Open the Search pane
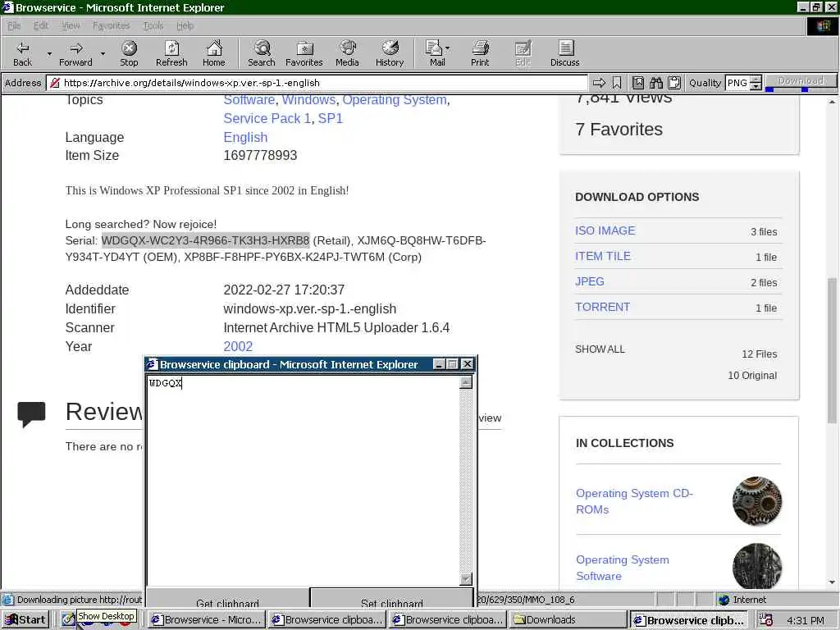Screen dimensions: 840x630 (262, 53)
